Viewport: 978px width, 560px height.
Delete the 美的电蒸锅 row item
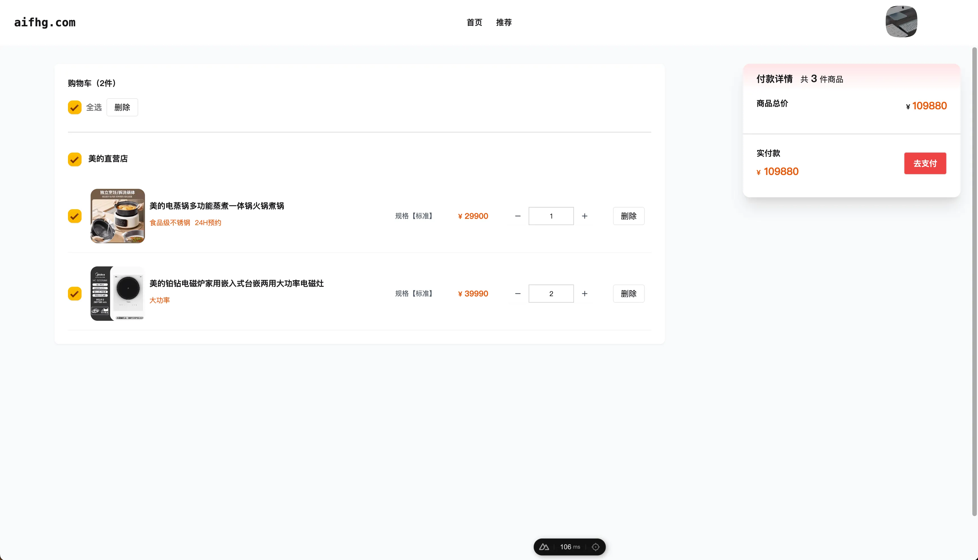coord(628,216)
